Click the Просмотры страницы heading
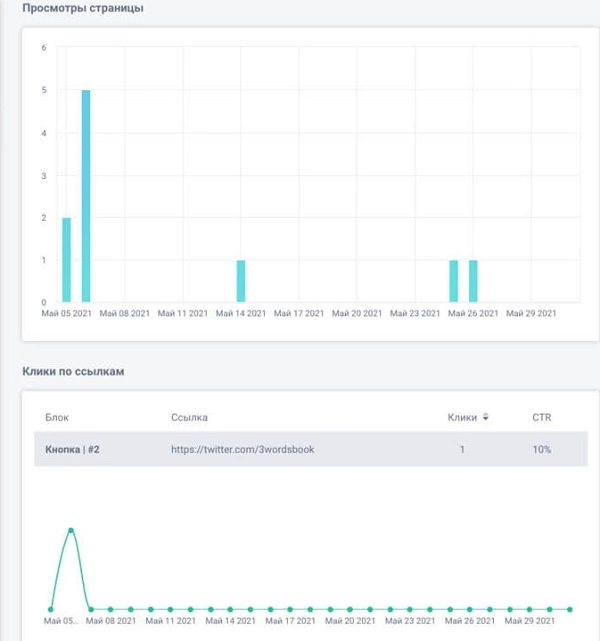This screenshot has width=600, height=641. 82,9
